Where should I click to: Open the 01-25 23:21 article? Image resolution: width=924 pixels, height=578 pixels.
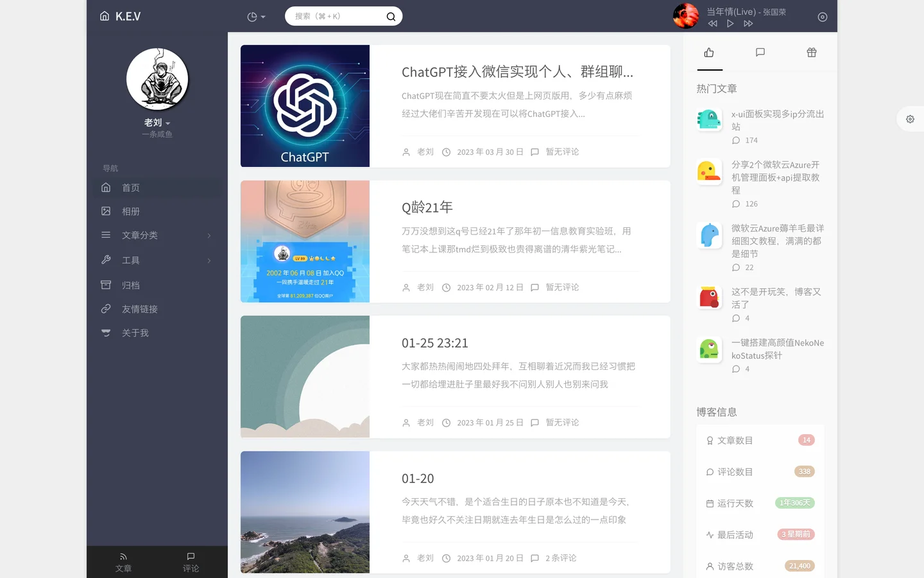point(435,343)
